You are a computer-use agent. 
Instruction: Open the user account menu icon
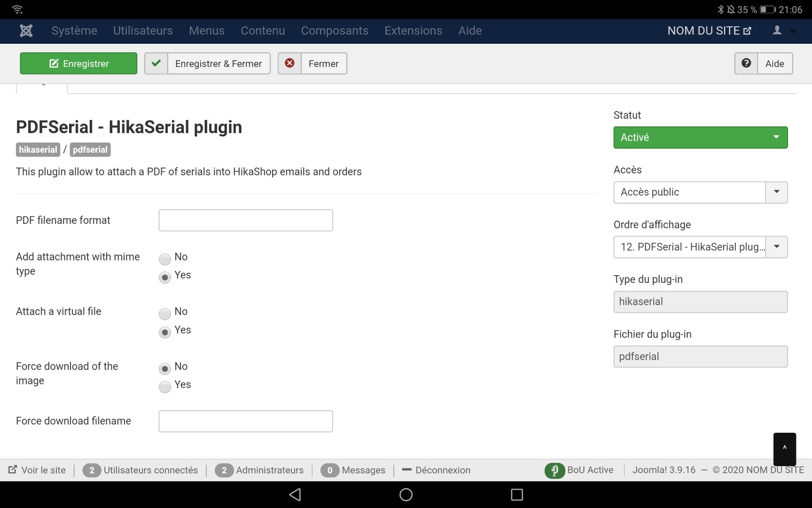coord(777,31)
